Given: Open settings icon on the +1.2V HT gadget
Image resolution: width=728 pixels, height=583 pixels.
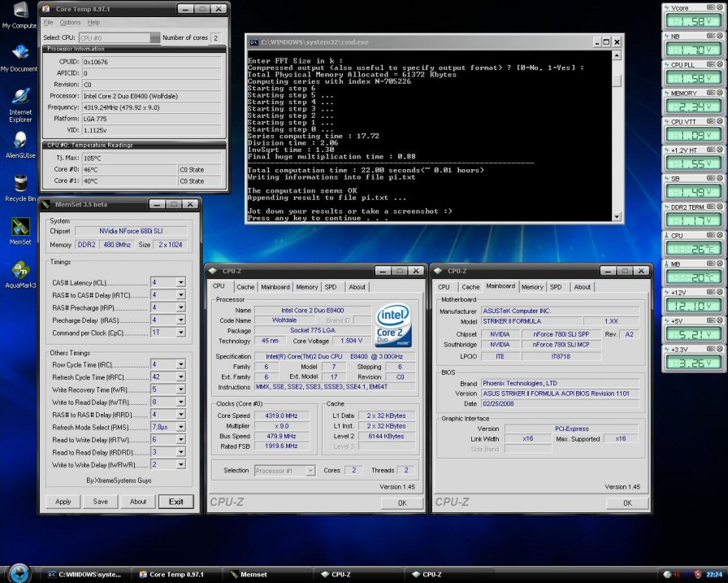Looking at the screenshot, I should (710, 150).
